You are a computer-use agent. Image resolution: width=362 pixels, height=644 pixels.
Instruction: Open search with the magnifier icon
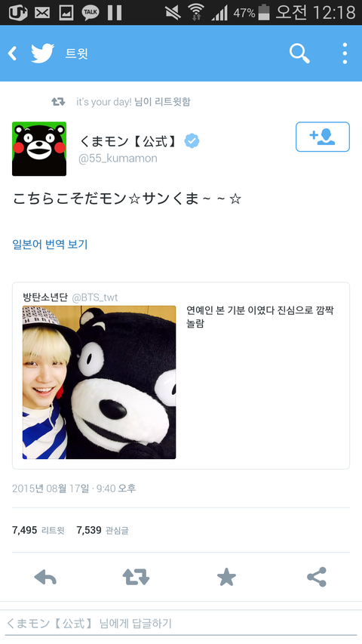299,54
